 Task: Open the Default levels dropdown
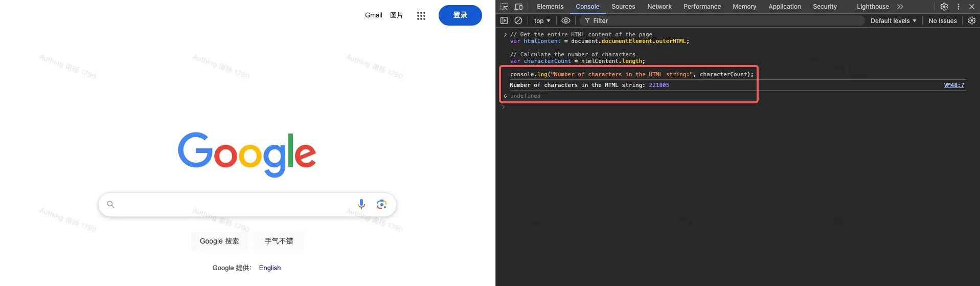(x=893, y=20)
